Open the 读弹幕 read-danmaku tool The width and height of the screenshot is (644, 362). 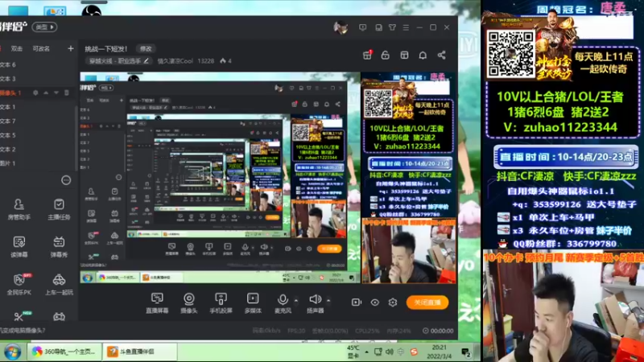point(19,246)
